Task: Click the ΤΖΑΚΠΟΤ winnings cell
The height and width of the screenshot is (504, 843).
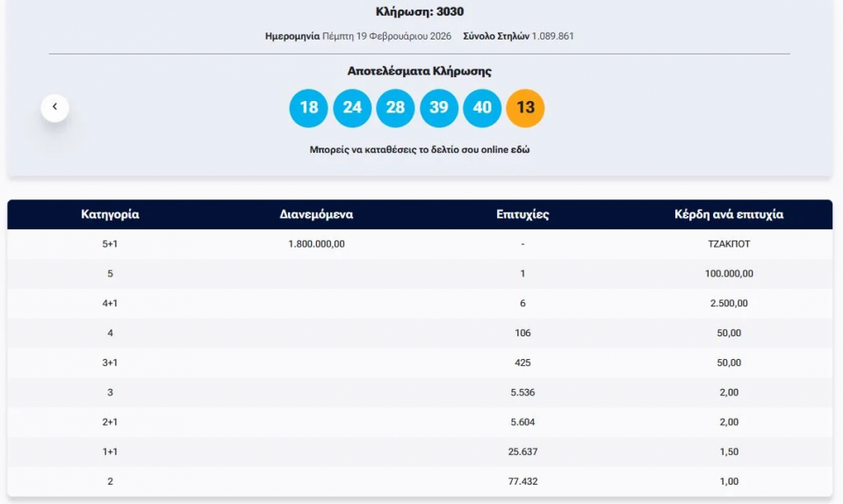Action: 728,244
